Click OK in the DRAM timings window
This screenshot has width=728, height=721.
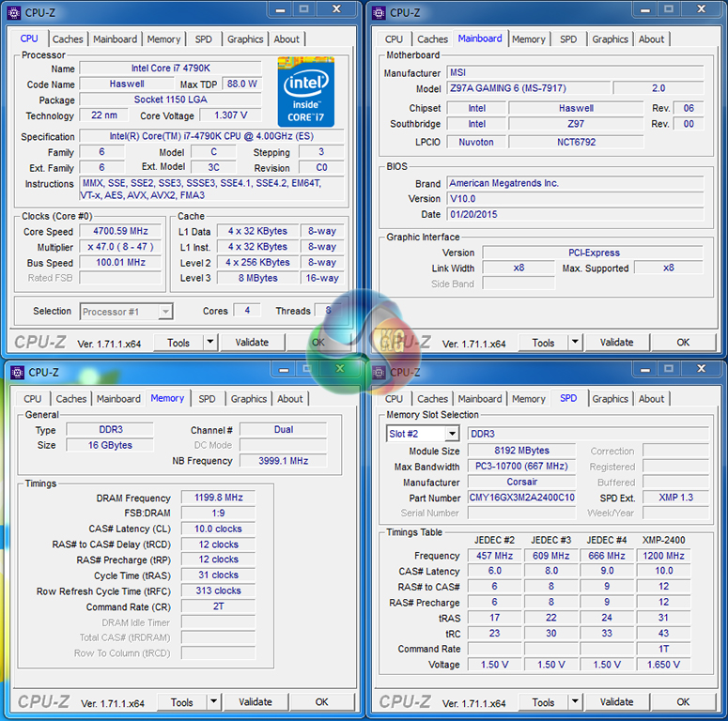[x=321, y=701]
